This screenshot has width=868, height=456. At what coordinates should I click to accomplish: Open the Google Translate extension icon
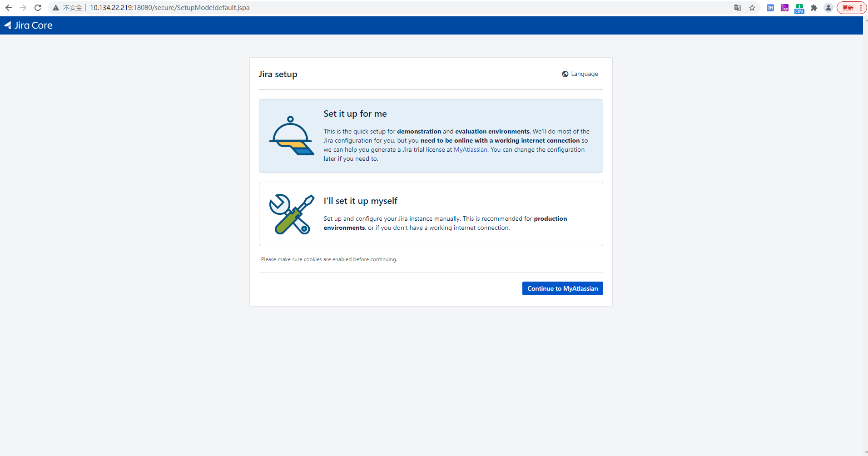click(x=737, y=8)
